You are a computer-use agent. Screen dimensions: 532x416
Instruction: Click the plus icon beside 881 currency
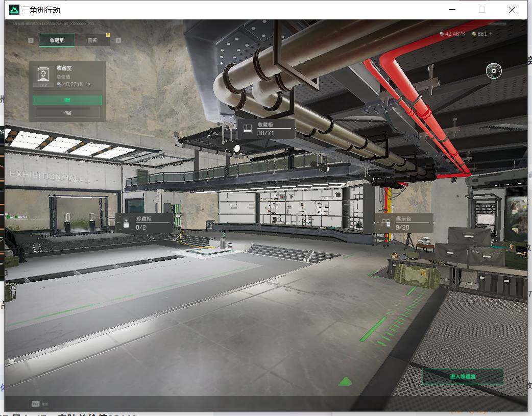[491, 34]
